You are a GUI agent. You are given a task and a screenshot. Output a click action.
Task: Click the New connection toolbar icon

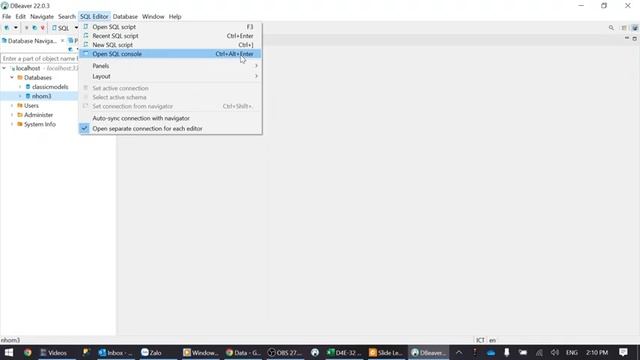tap(7, 28)
